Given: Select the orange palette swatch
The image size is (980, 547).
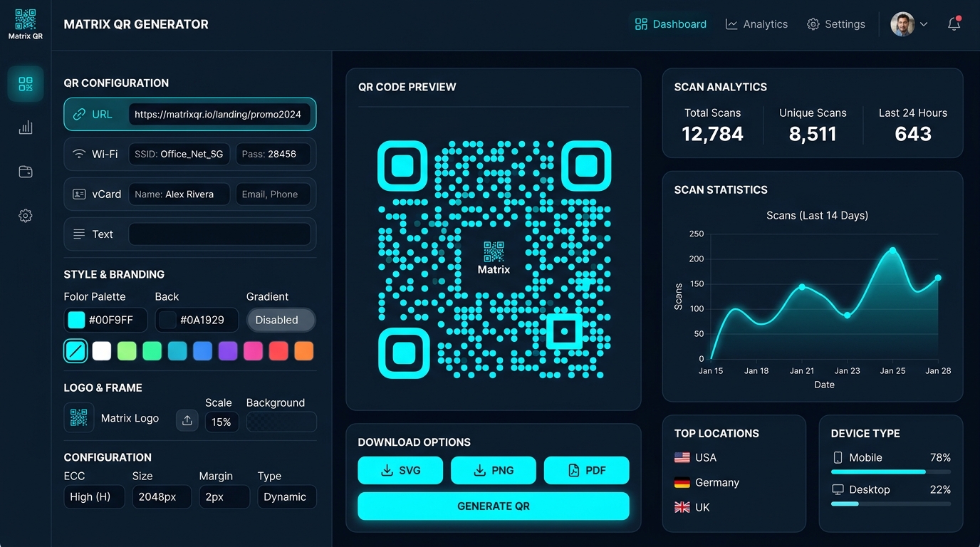Looking at the screenshot, I should pyautogui.click(x=304, y=350).
